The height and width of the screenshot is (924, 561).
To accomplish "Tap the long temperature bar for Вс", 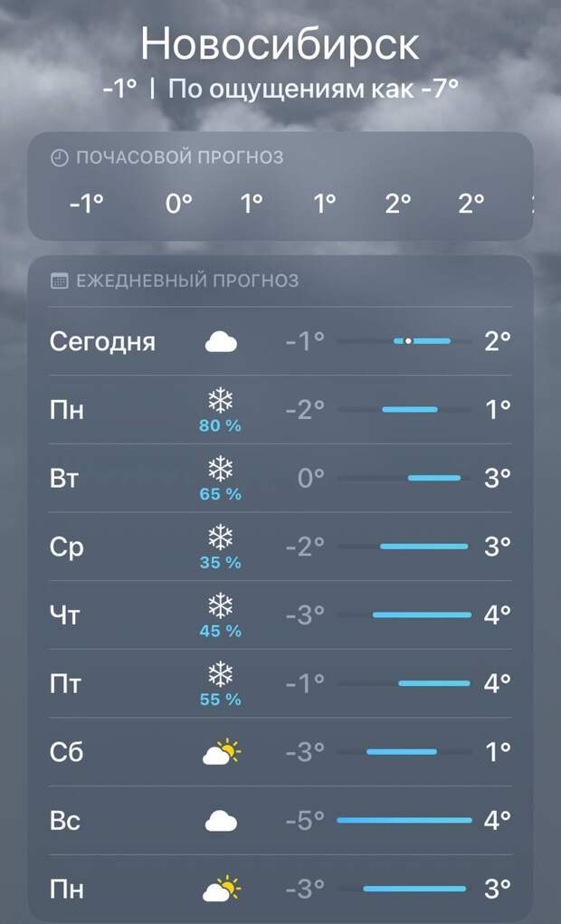I will (404, 821).
